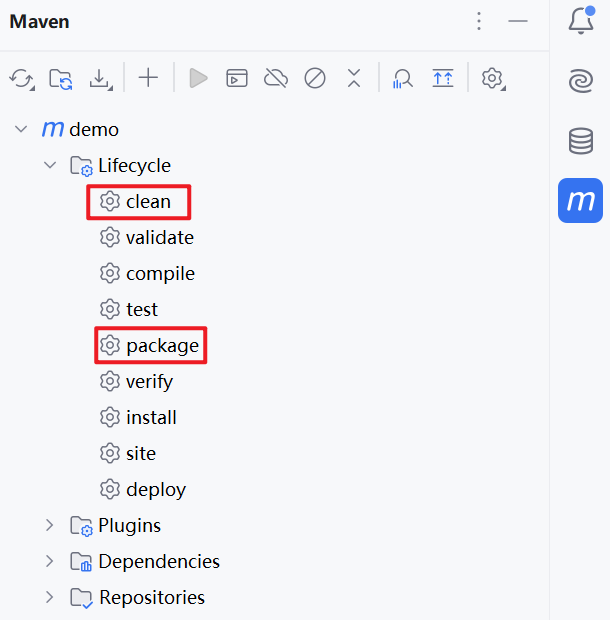Screen dimensions: 610x620
Task: Select the install lifecycle goal
Action: click(138, 418)
